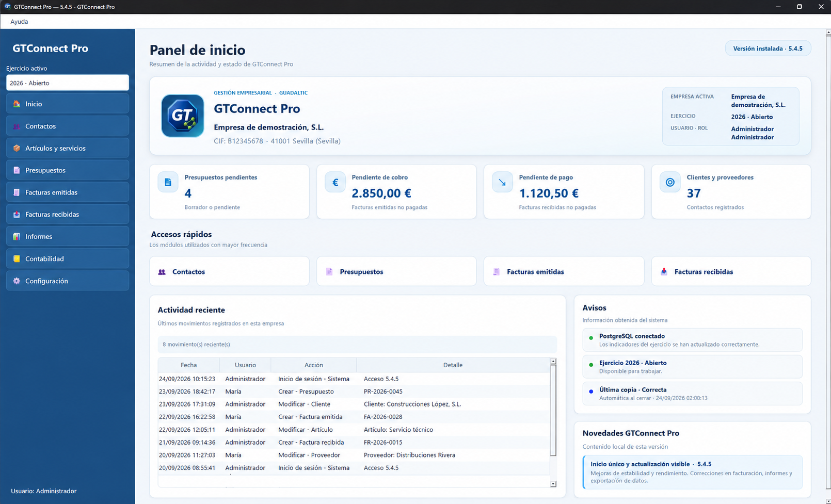
Task: Click the Inicio house icon in sidebar
Action: 17,104
